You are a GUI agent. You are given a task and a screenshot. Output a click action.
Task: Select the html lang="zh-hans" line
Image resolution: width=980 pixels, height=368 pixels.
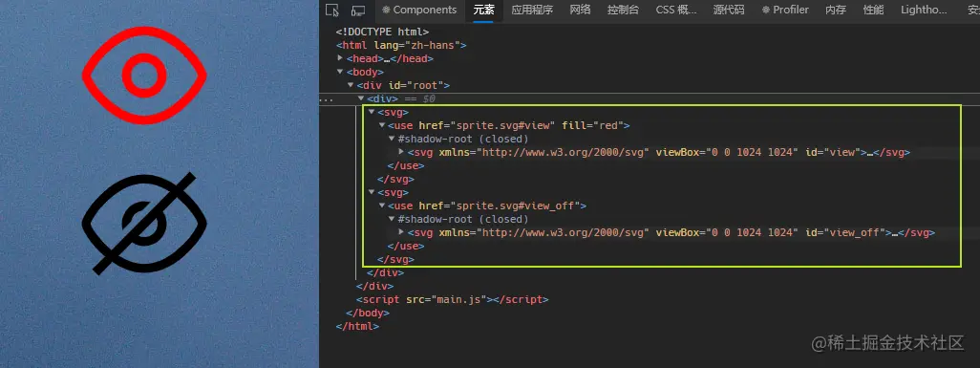point(401,45)
